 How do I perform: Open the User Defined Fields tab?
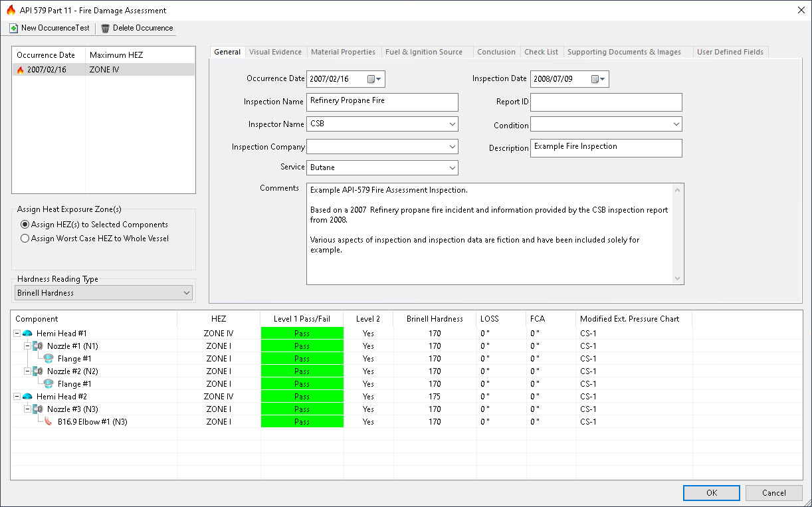coord(730,52)
